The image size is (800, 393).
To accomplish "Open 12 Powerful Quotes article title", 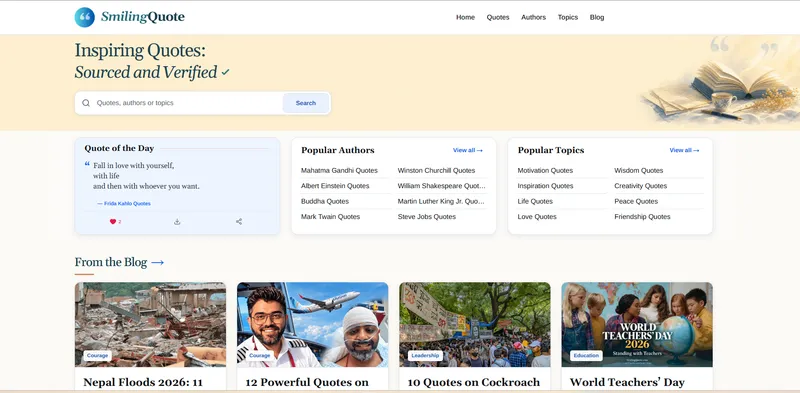I will point(307,383).
